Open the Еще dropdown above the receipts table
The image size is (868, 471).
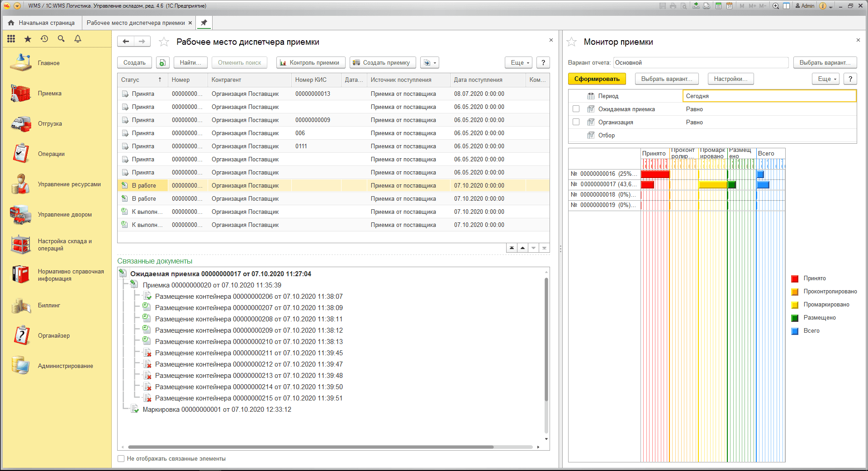518,63
